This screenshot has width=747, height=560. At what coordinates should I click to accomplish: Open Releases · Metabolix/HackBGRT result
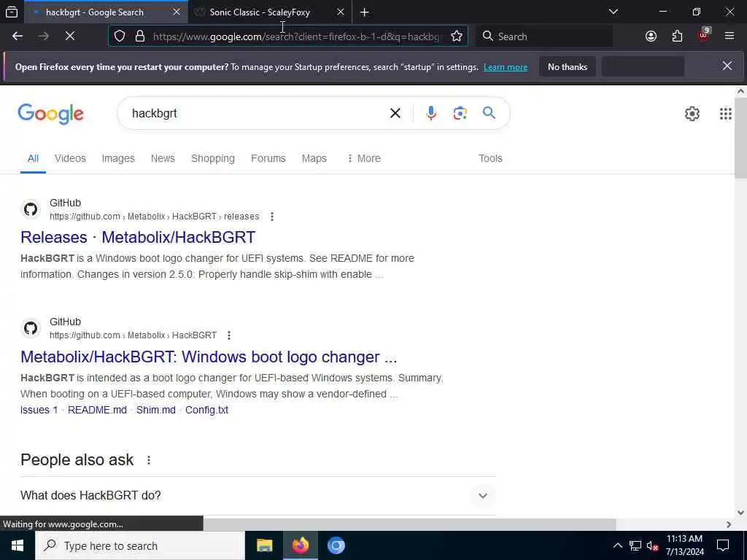138,237
